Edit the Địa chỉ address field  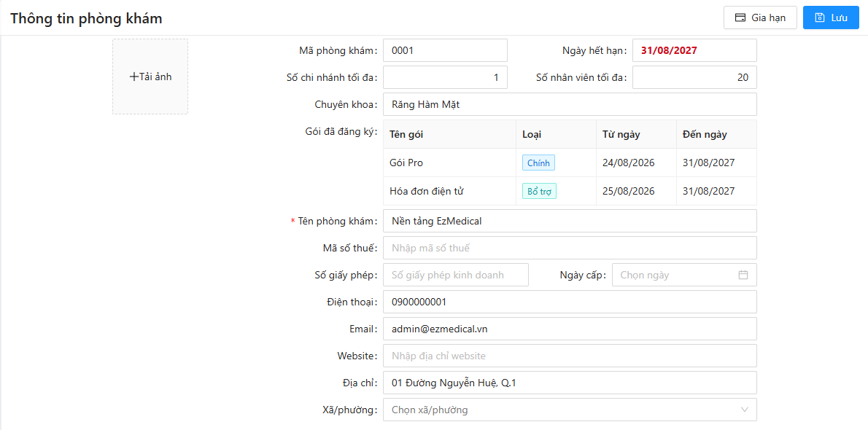(x=570, y=383)
